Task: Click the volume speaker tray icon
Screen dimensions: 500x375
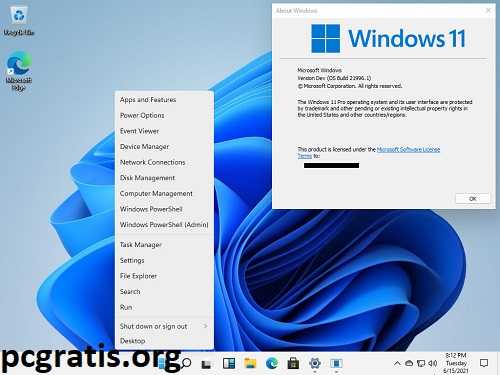Action: tap(432, 363)
